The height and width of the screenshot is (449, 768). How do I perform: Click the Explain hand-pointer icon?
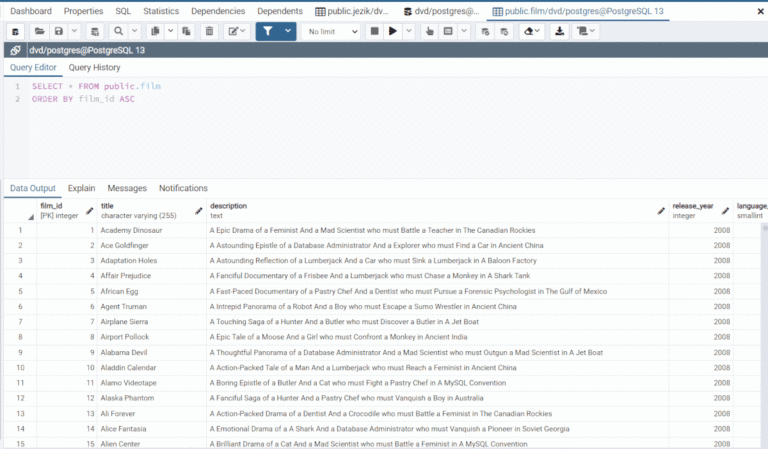[x=430, y=32]
